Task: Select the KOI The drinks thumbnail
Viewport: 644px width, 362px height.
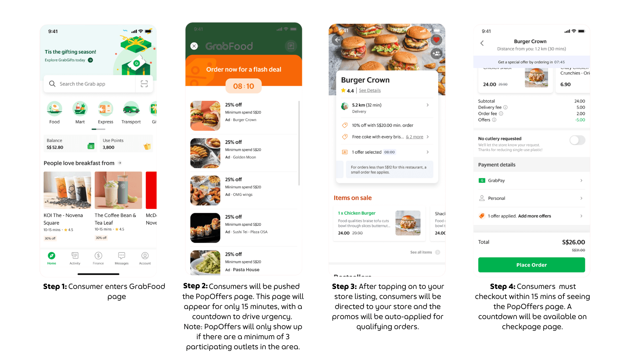Action: 67,190
